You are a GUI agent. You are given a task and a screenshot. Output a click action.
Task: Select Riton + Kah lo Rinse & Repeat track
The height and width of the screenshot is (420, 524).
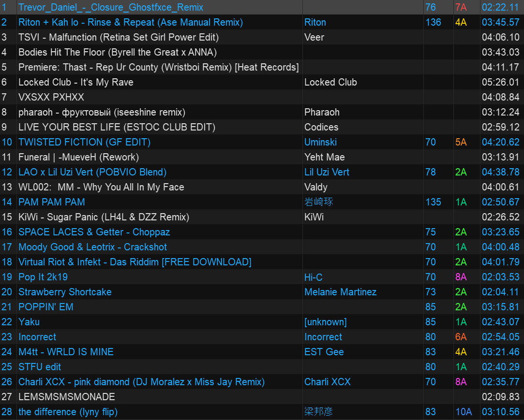131,22
